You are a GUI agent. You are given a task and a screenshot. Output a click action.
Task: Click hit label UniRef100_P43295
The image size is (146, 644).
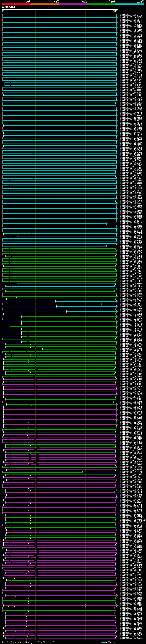tap(131, 25)
